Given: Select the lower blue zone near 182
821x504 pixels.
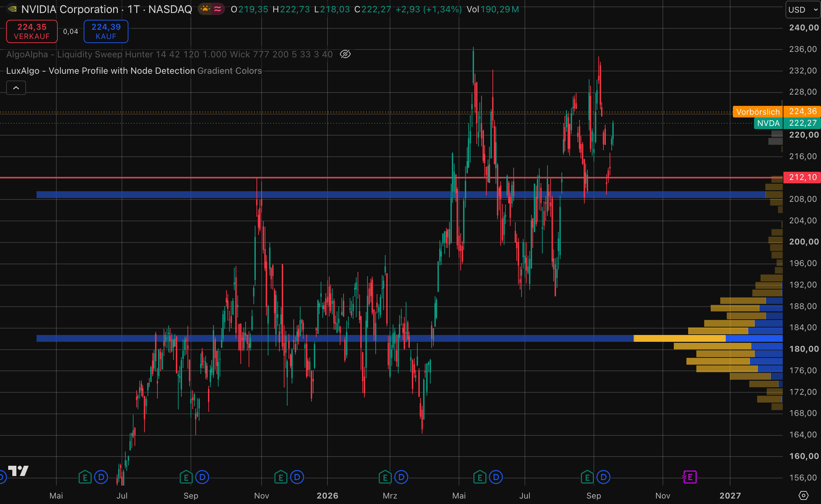Looking at the screenshot, I should coord(335,338).
